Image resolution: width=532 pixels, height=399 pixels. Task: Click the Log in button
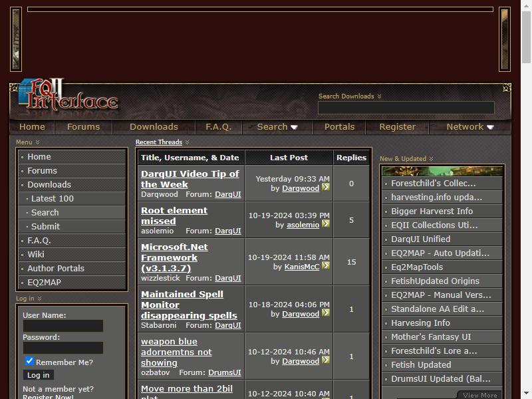point(39,375)
